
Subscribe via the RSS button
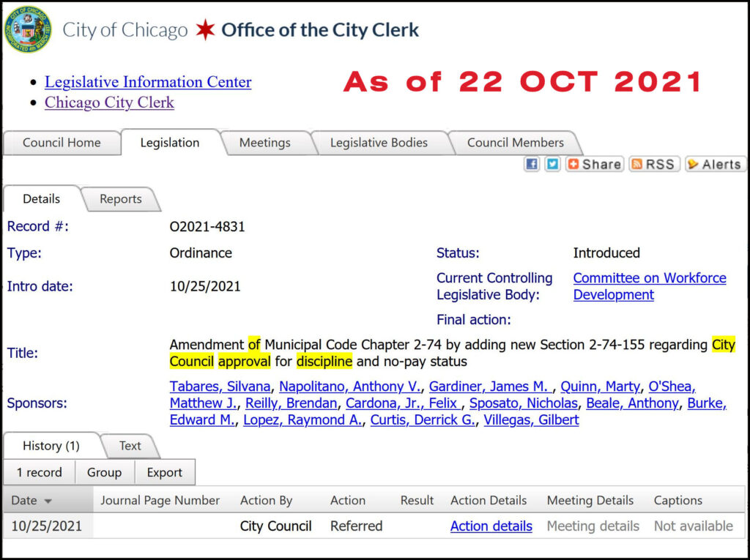tap(654, 164)
